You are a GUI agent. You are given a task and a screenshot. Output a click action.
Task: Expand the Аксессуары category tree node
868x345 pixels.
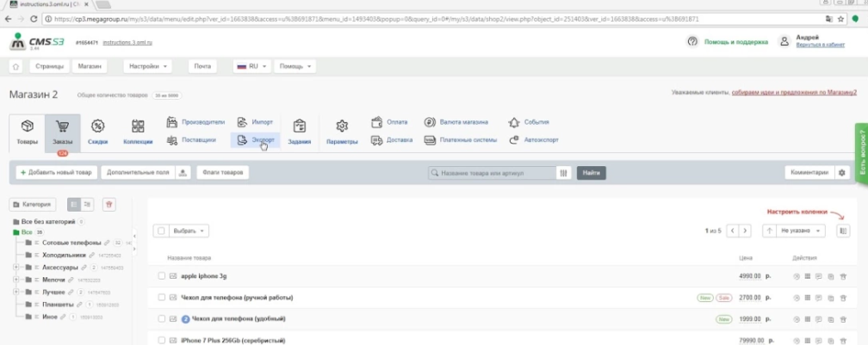point(16,268)
